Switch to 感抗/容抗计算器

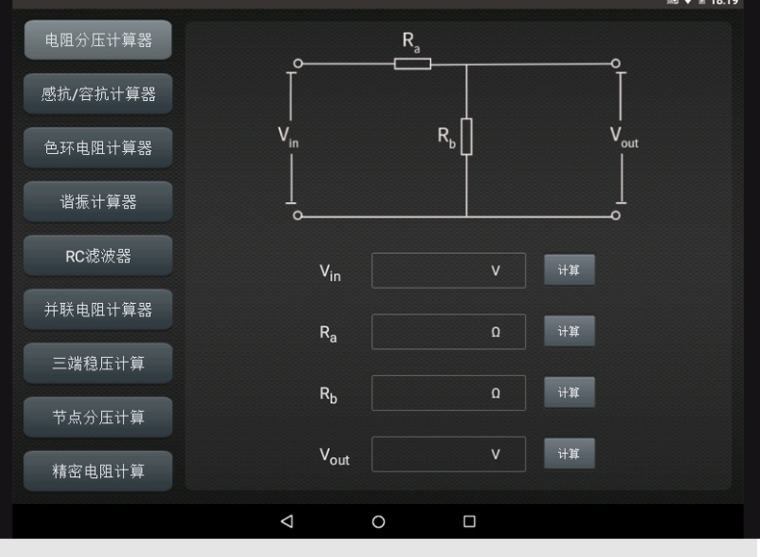tap(98, 94)
